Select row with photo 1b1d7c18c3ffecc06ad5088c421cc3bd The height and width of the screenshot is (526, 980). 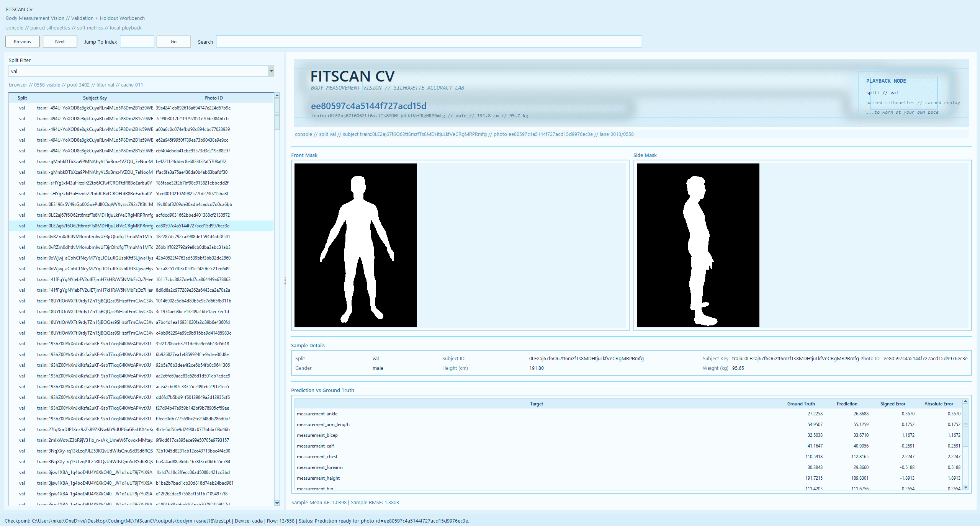point(141,472)
